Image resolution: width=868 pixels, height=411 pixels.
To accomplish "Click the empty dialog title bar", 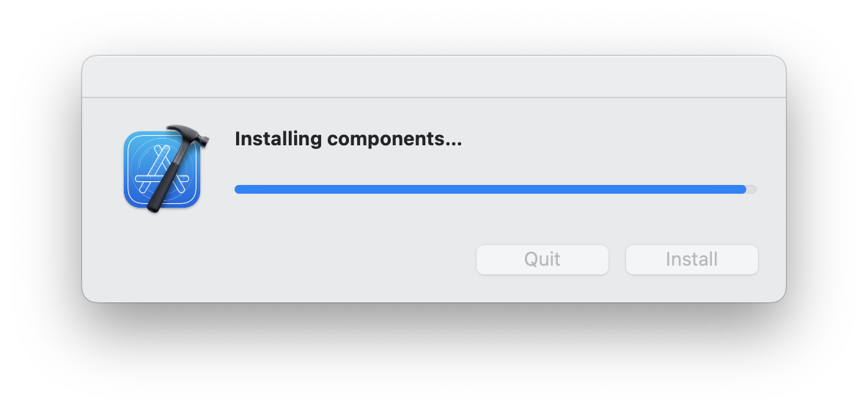I will tap(434, 76).
